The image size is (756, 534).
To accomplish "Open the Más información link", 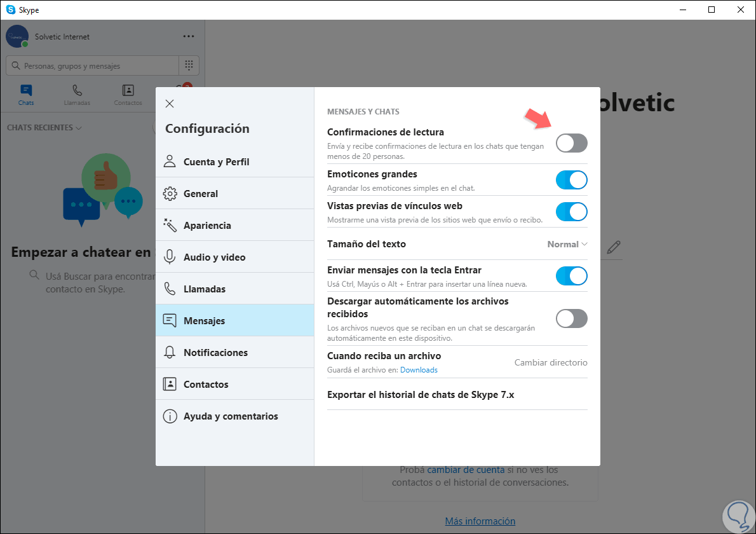I will coord(480,521).
